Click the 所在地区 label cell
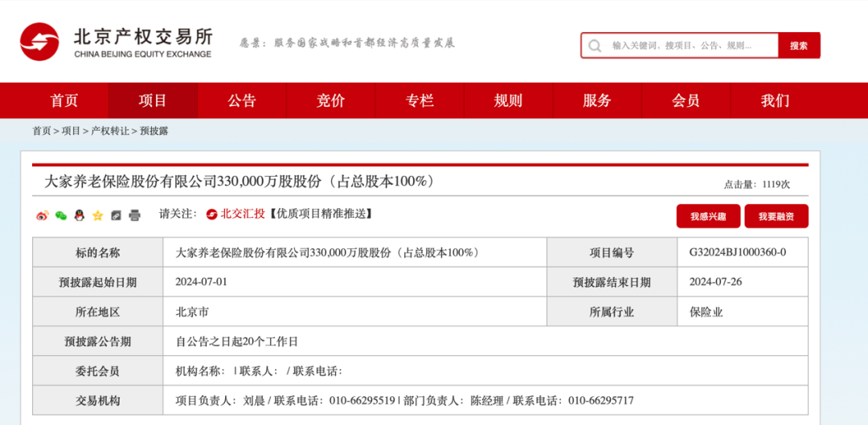 coord(97,312)
